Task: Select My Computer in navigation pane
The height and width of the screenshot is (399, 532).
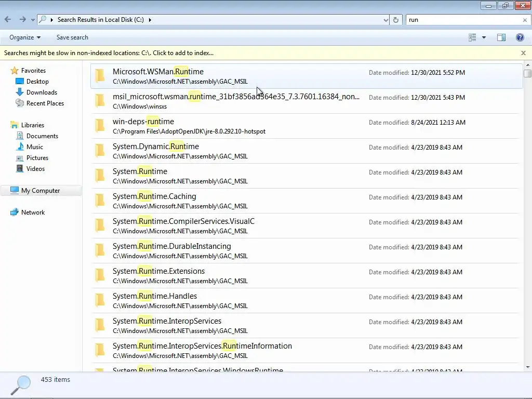Action: pyautogui.click(x=41, y=191)
